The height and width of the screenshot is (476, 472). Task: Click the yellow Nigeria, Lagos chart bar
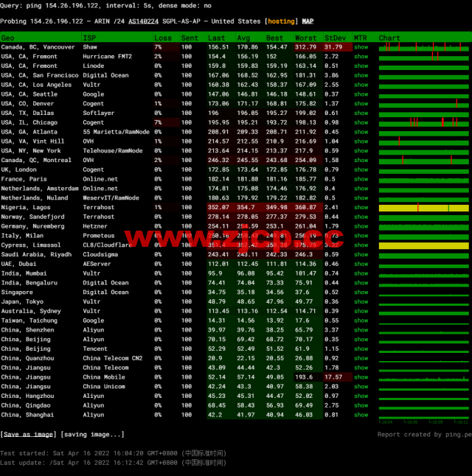coord(423,208)
